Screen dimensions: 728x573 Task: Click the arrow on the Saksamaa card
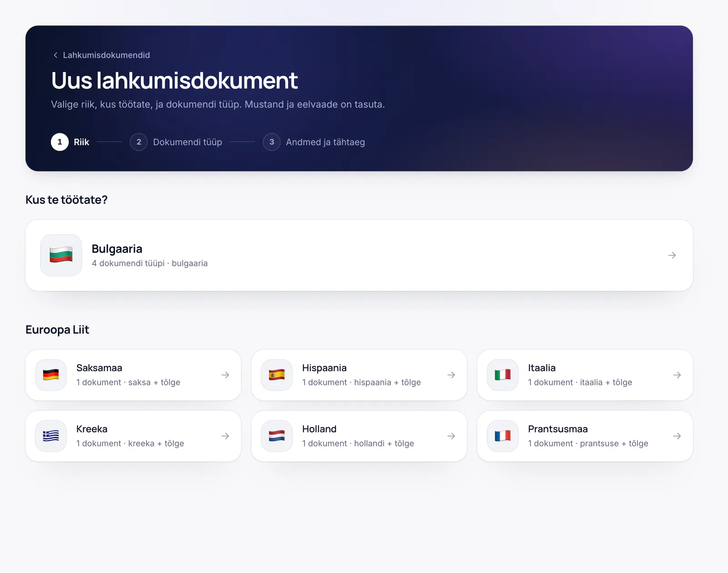[225, 375]
